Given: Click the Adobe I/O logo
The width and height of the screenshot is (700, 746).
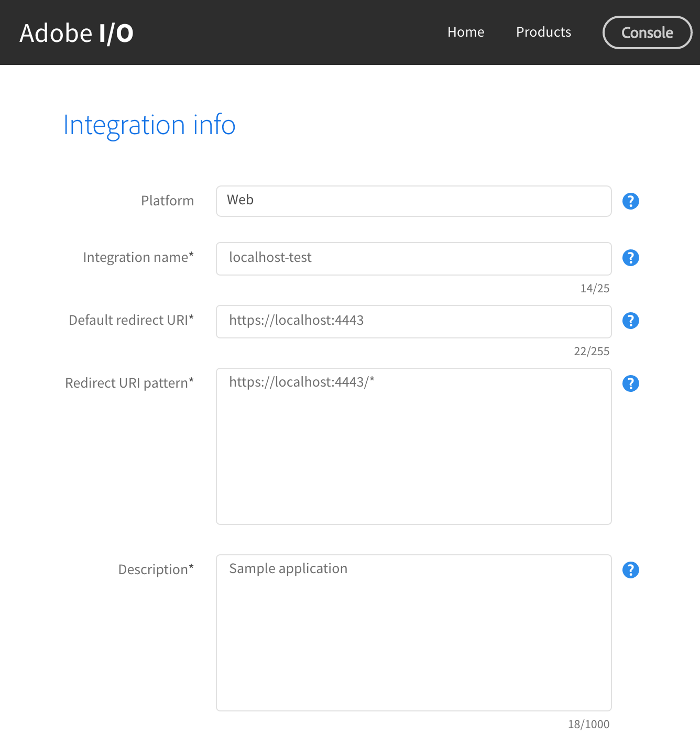Looking at the screenshot, I should coord(76,33).
